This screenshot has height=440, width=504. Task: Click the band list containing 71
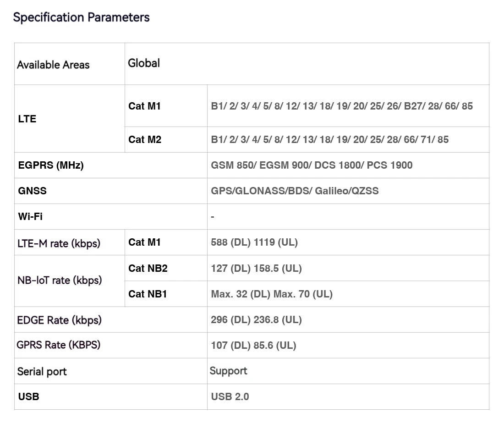click(x=329, y=139)
